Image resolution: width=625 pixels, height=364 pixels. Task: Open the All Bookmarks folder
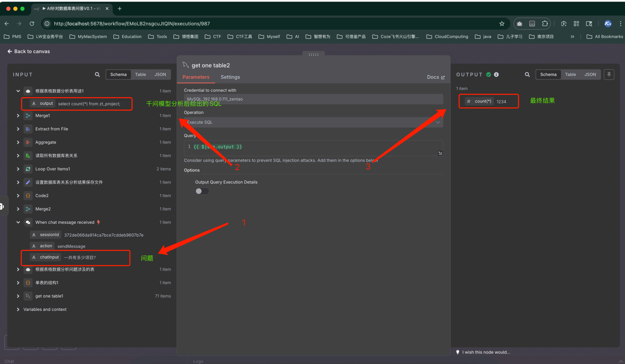[605, 37]
